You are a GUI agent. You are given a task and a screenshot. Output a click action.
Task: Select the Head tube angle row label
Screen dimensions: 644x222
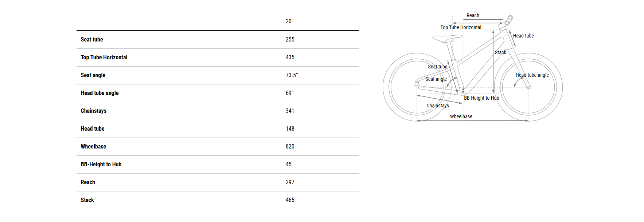pyautogui.click(x=99, y=93)
